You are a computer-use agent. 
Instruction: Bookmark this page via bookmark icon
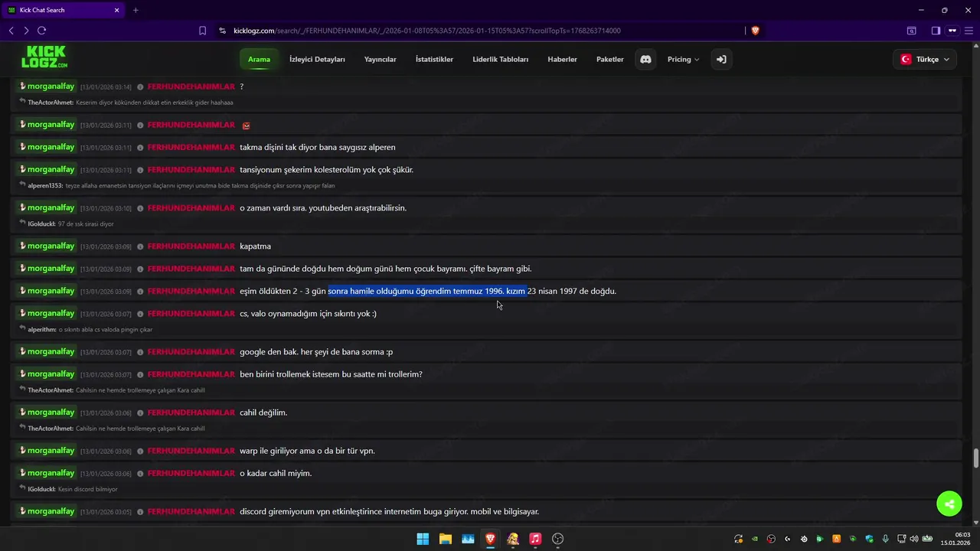[x=202, y=31]
